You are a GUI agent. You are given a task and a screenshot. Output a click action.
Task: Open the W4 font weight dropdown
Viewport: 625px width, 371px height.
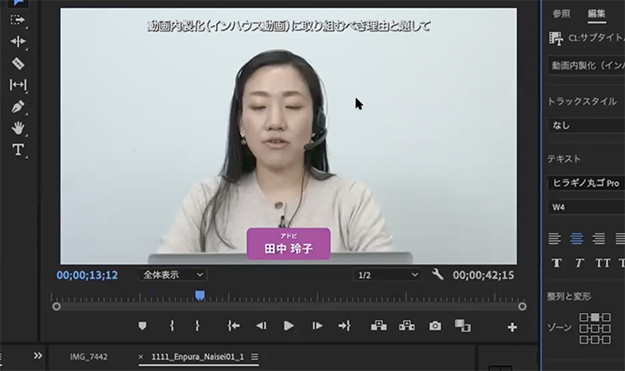[586, 207]
